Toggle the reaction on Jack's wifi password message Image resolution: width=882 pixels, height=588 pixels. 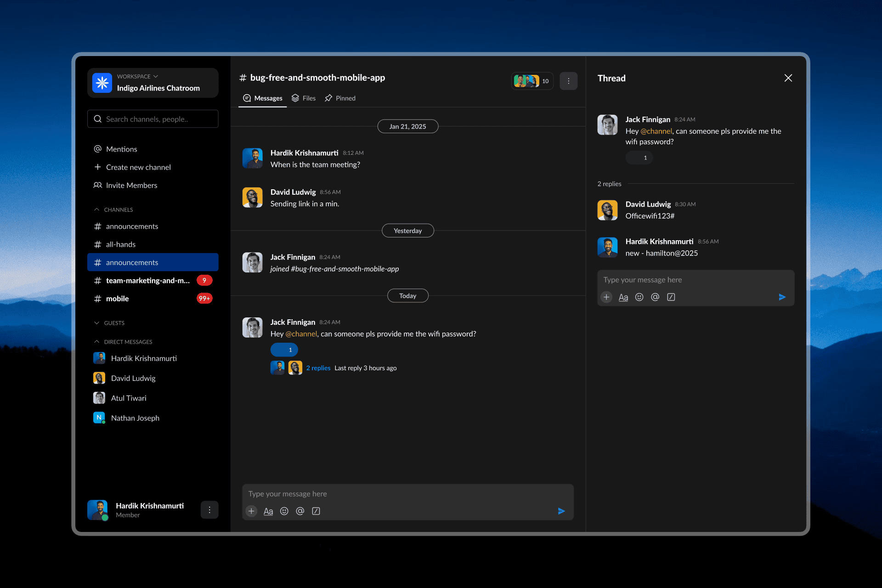284,350
